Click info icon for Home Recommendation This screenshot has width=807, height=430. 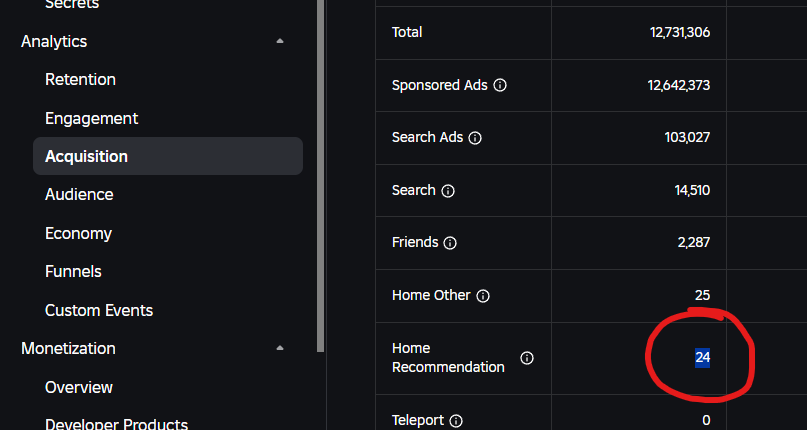tap(527, 358)
